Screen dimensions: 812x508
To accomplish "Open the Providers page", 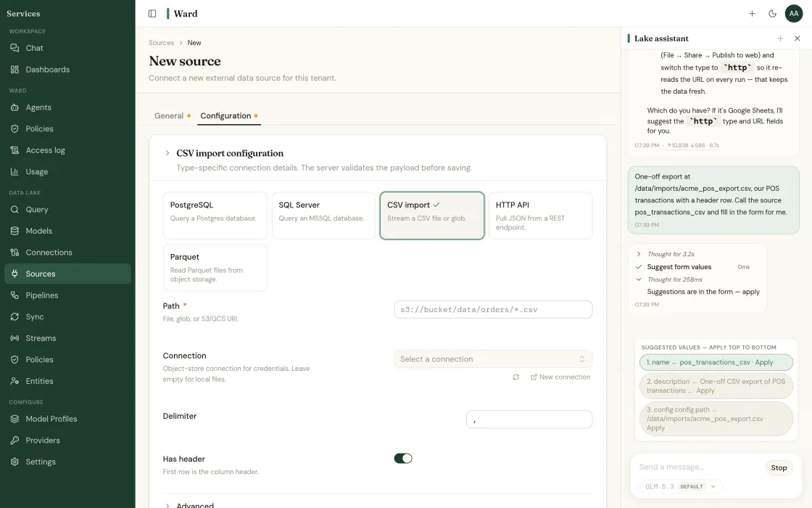I will coord(67,440).
